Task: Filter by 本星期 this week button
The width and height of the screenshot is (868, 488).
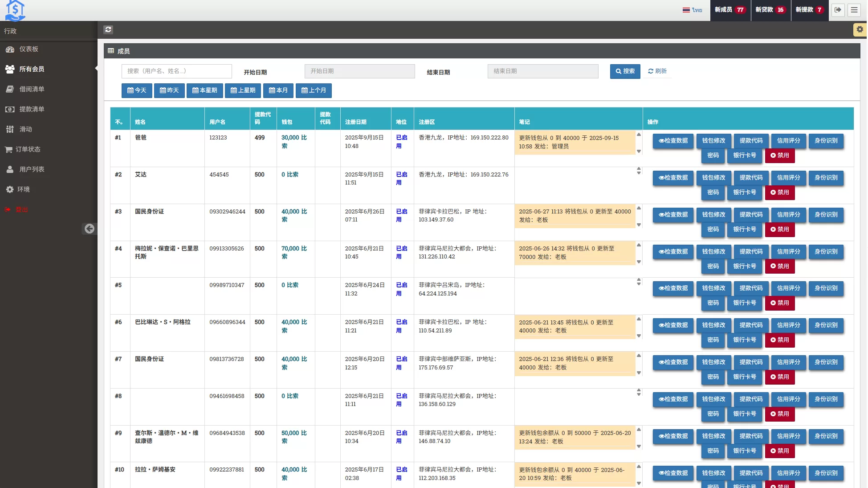Action: [204, 90]
